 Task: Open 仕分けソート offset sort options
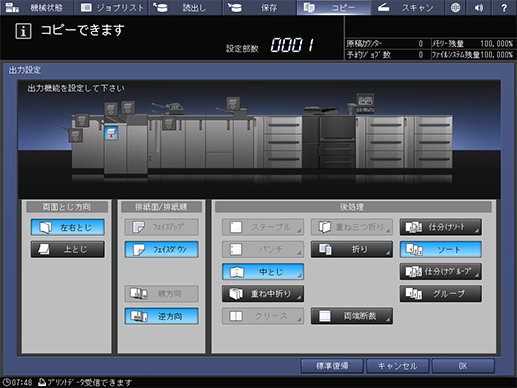pyautogui.click(x=441, y=227)
